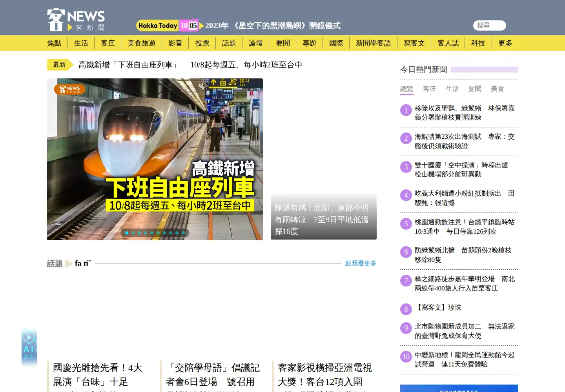Image resolution: width=565 pixels, height=392 pixels.
Task: Select the first carousel dot indicator
Action: click(x=127, y=233)
